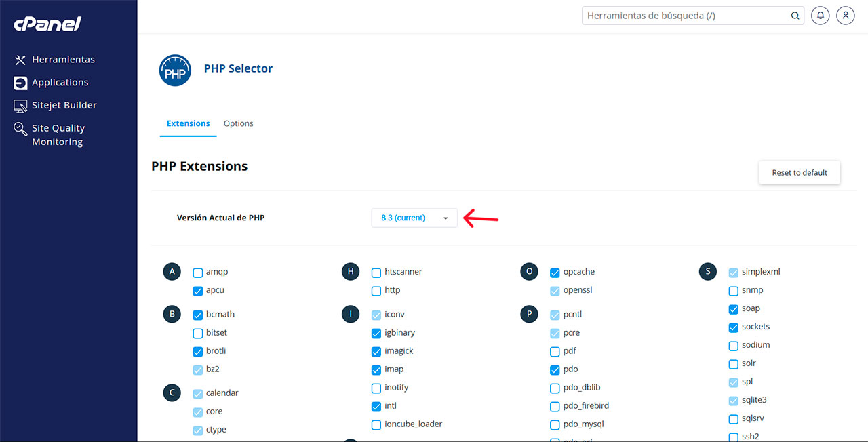Click the Applications sidebar icon
868x442 pixels.
click(x=20, y=83)
